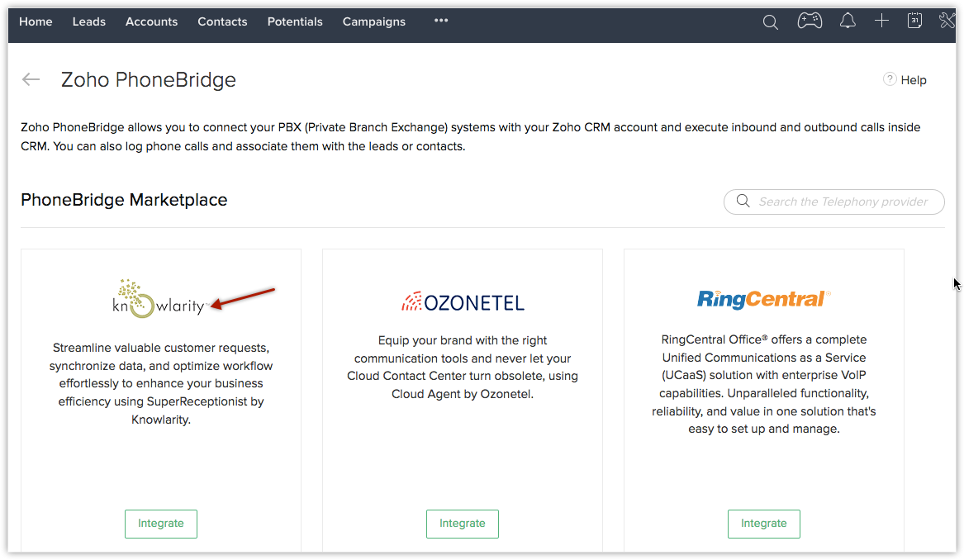
Task: Open the search magnifier in top bar
Action: point(771,23)
